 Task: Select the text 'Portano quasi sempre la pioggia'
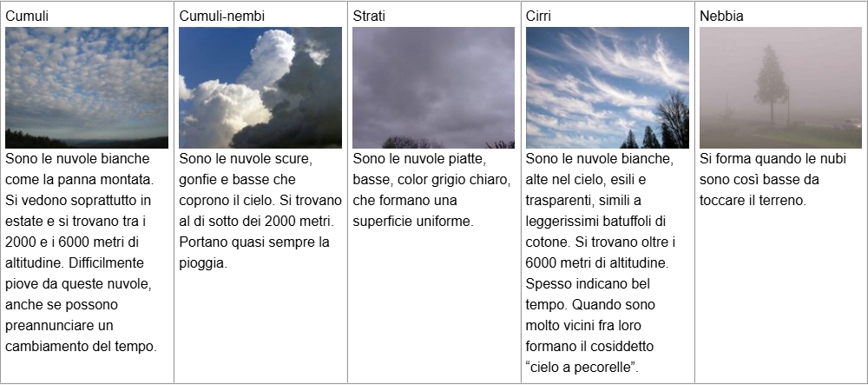254,253
